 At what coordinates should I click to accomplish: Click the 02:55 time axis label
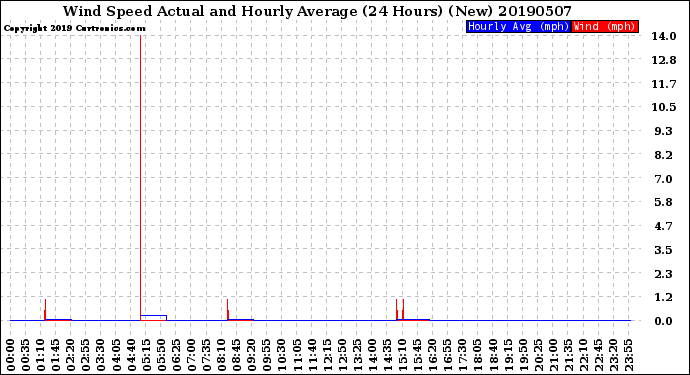[86, 355]
